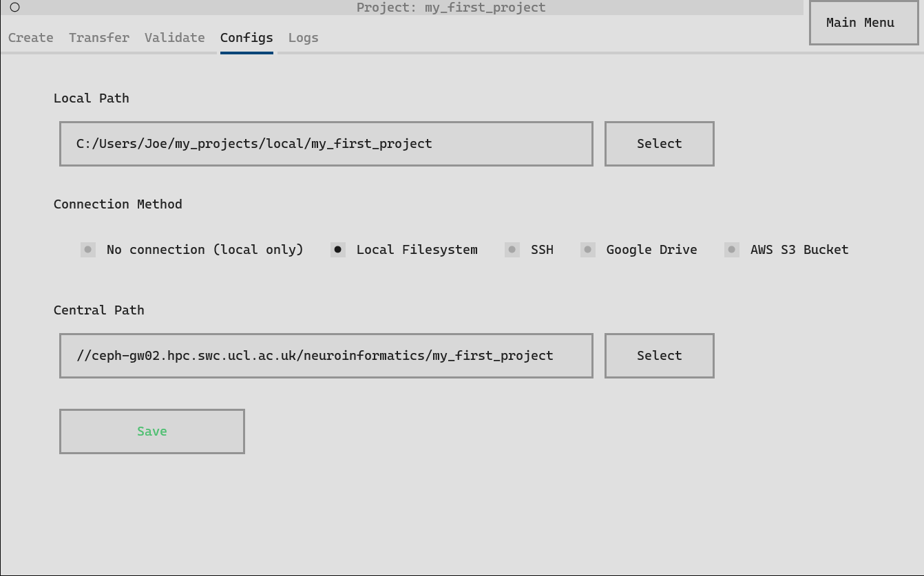Click the Connection Method heading label

pyautogui.click(x=118, y=204)
